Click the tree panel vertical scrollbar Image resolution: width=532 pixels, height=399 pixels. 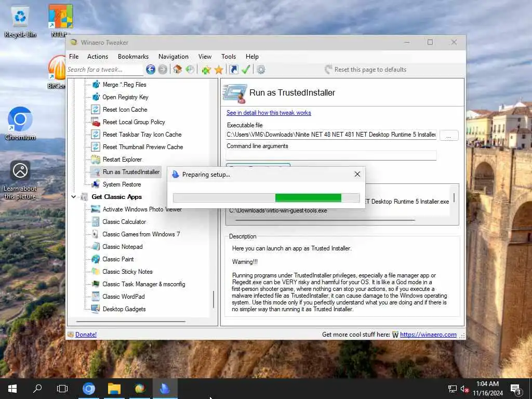pyautogui.click(x=214, y=299)
